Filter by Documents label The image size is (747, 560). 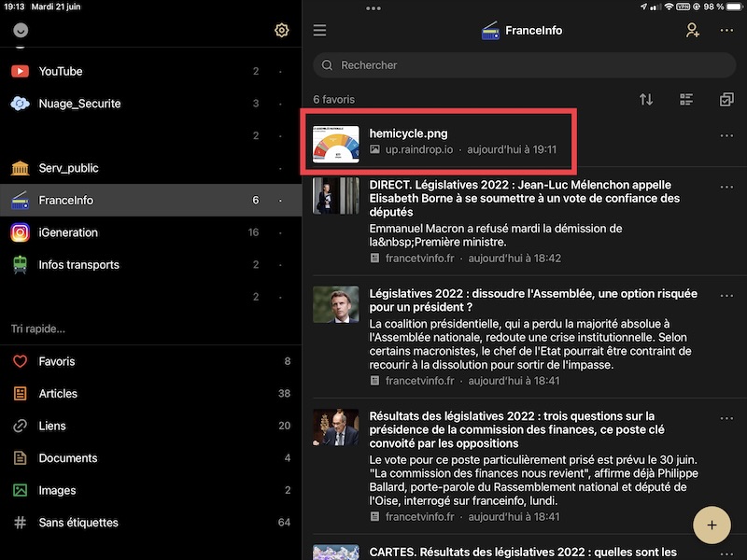[x=67, y=458]
